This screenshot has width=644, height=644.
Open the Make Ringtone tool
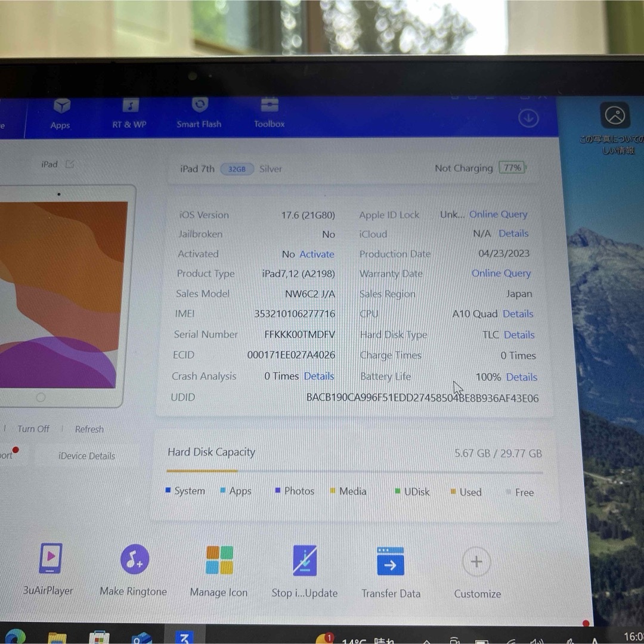tap(134, 570)
